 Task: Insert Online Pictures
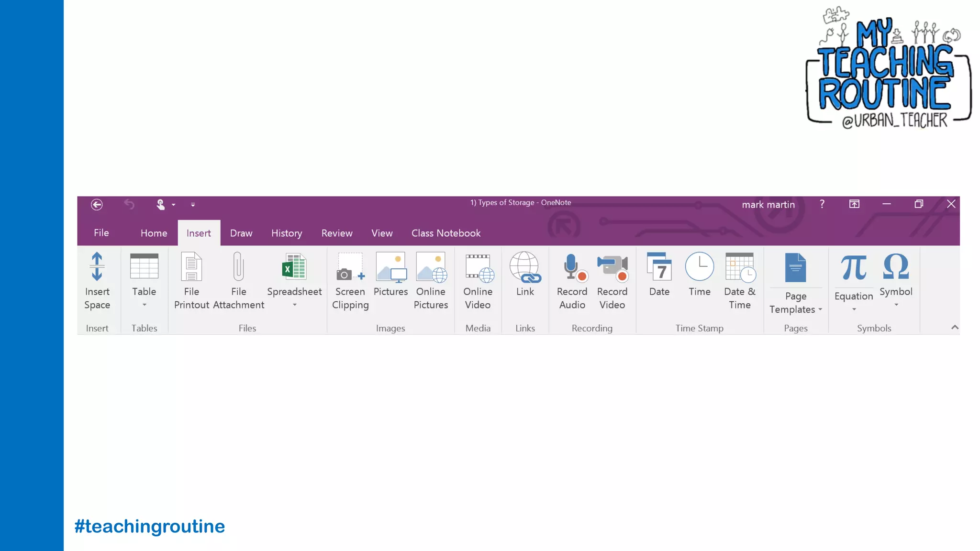[431, 267]
